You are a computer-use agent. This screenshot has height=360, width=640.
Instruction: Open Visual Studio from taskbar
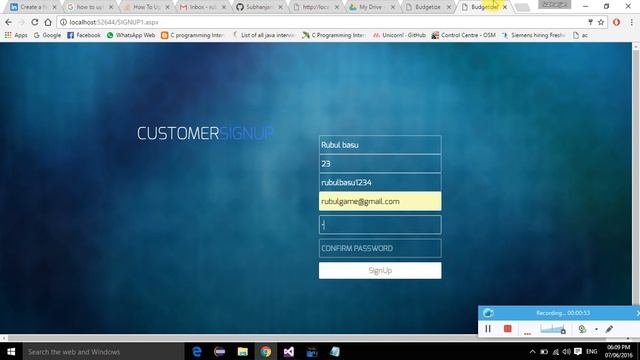click(x=289, y=351)
